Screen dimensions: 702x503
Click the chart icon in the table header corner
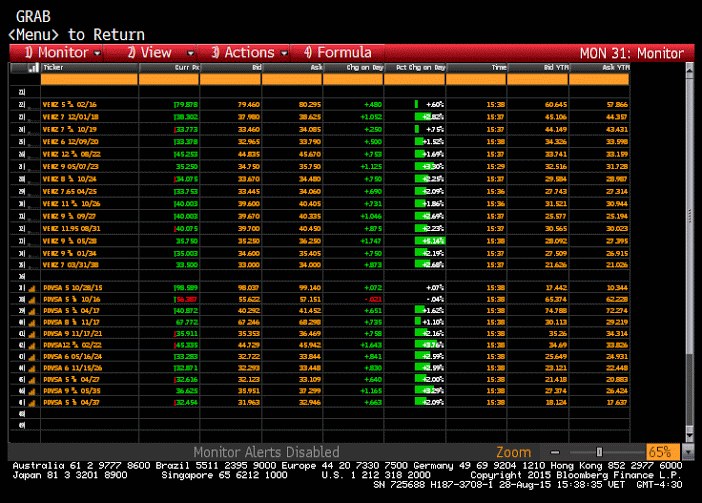[x=33, y=68]
